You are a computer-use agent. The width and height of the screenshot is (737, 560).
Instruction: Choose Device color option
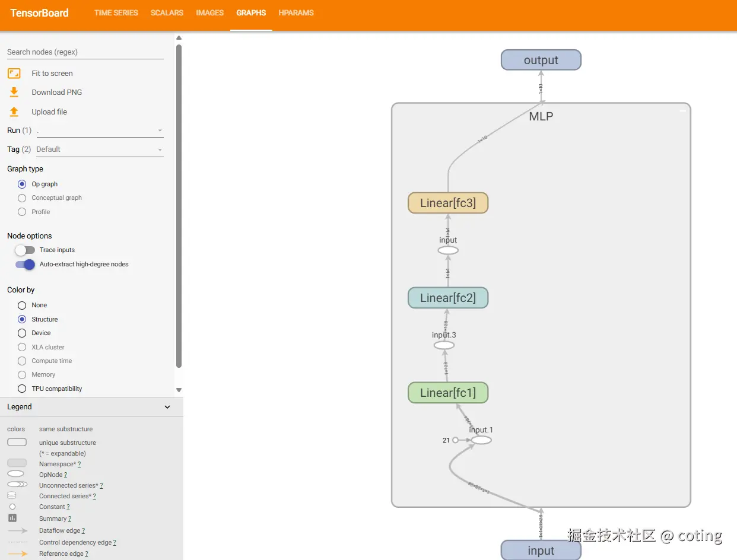[x=22, y=333]
